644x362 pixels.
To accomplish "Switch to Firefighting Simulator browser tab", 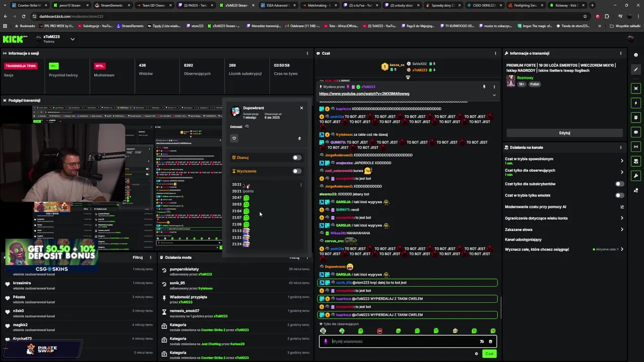I will click(526, 5).
